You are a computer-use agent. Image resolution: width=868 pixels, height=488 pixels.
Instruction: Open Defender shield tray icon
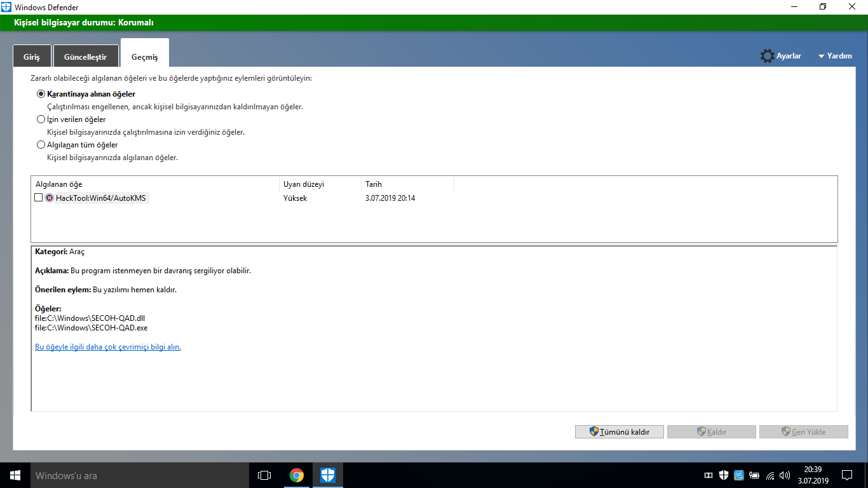pyautogui.click(x=724, y=475)
